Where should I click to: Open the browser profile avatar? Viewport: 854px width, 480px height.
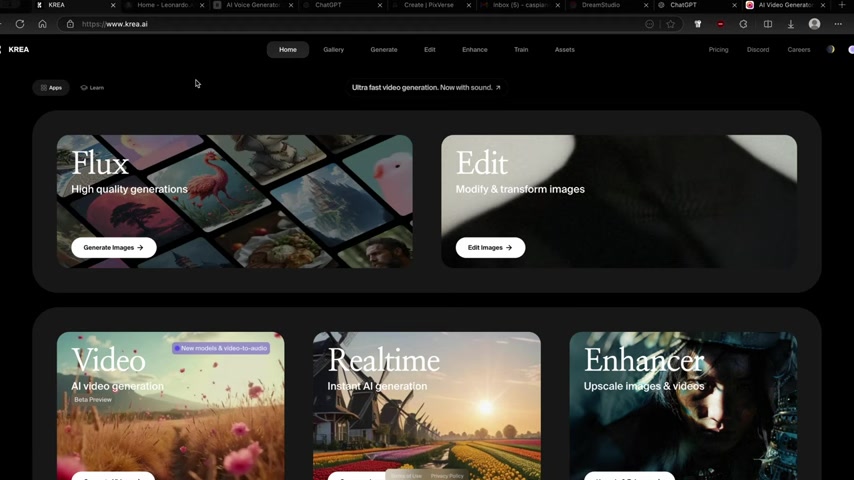(814, 24)
